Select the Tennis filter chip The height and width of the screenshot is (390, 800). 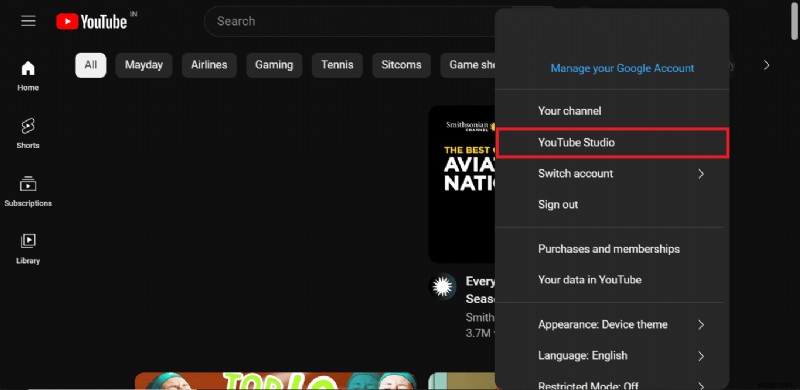pos(337,65)
